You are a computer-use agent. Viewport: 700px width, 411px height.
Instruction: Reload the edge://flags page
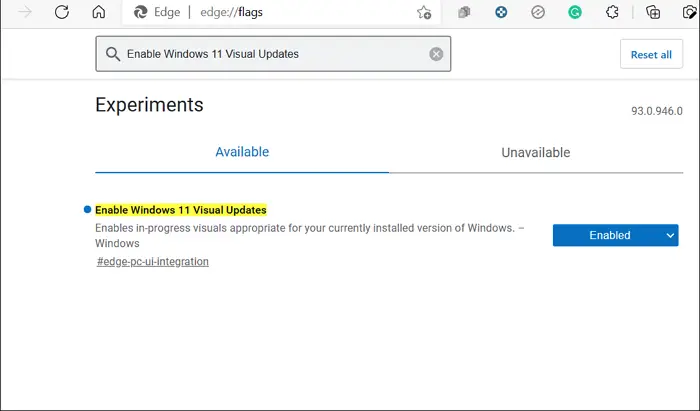62,12
